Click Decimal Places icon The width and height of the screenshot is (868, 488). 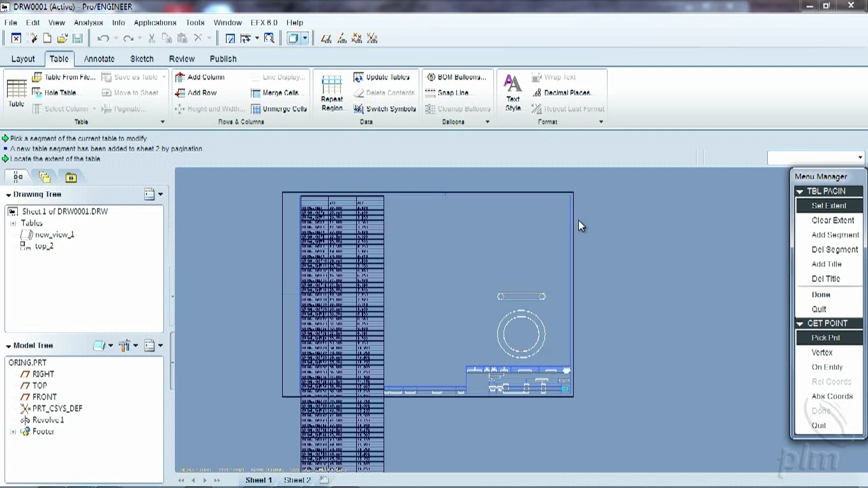click(537, 93)
